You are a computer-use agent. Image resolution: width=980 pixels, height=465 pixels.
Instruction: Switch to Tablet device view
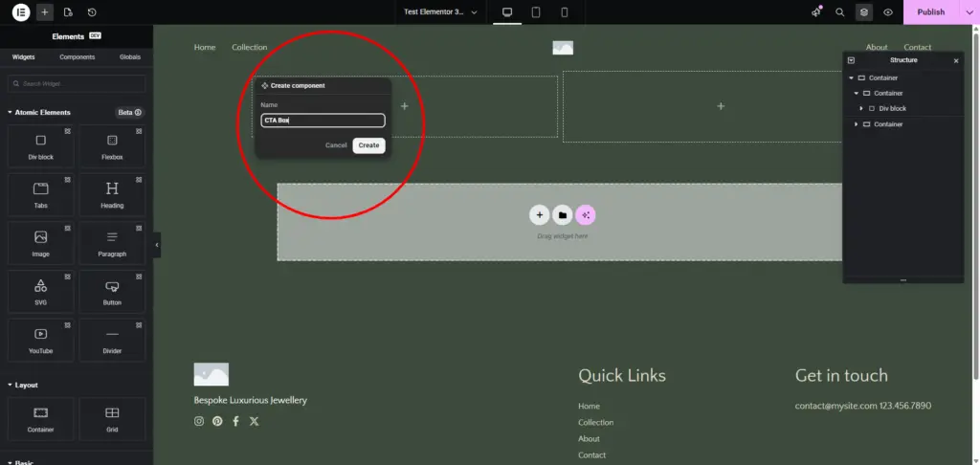[536, 11]
